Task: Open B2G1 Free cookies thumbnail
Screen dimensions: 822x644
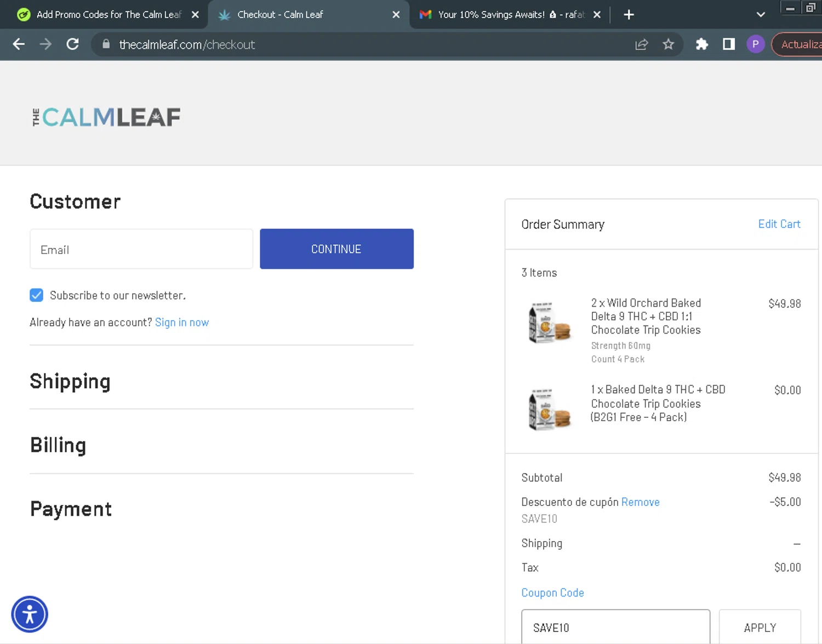Action: 550,410
